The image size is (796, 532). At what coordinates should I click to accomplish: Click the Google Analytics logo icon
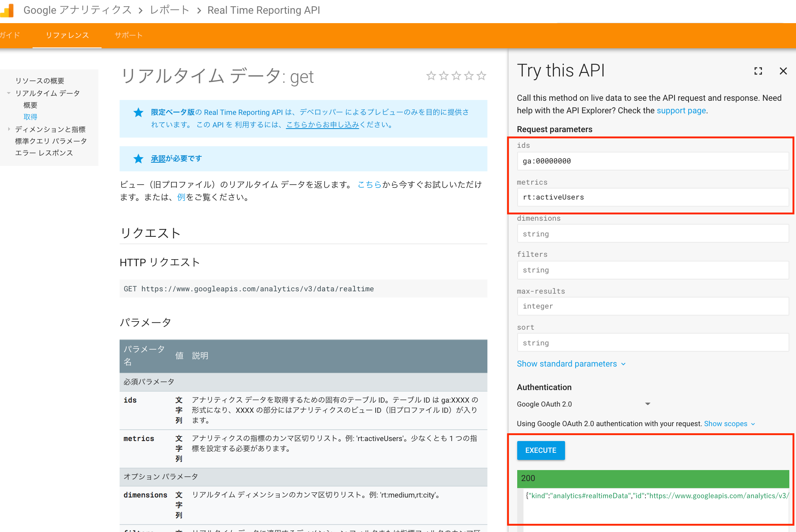tap(7, 10)
